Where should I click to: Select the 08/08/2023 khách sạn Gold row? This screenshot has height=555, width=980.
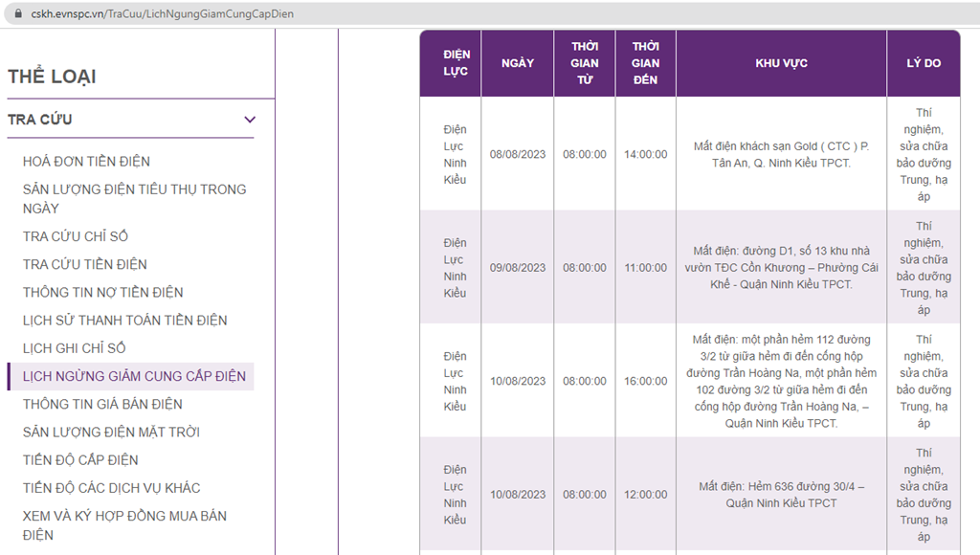tap(690, 154)
